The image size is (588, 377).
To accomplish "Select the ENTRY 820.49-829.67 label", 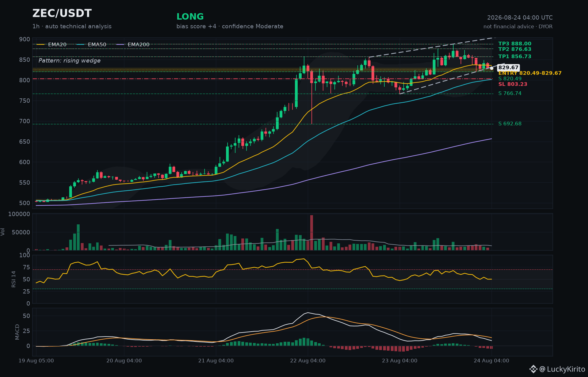I will pos(530,73).
